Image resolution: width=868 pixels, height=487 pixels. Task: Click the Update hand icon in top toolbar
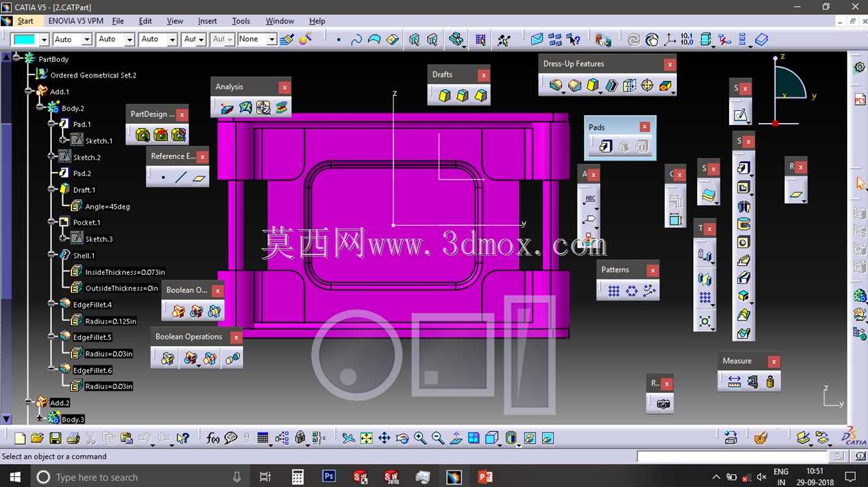point(652,39)
